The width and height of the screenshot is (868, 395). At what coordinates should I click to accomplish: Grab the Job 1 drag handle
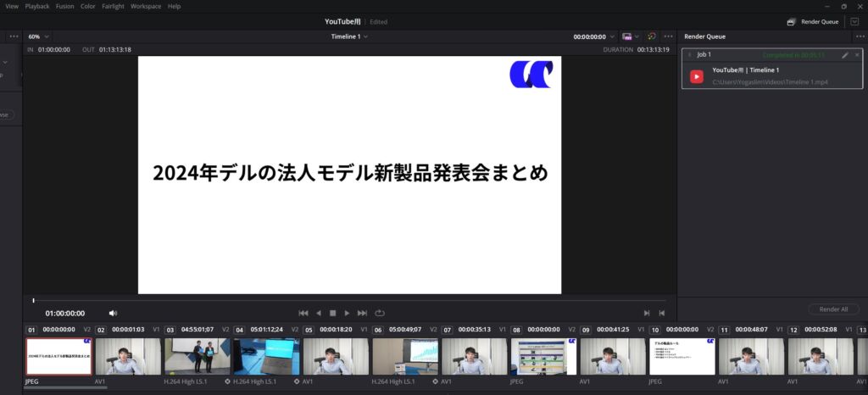tap(689, 55)
